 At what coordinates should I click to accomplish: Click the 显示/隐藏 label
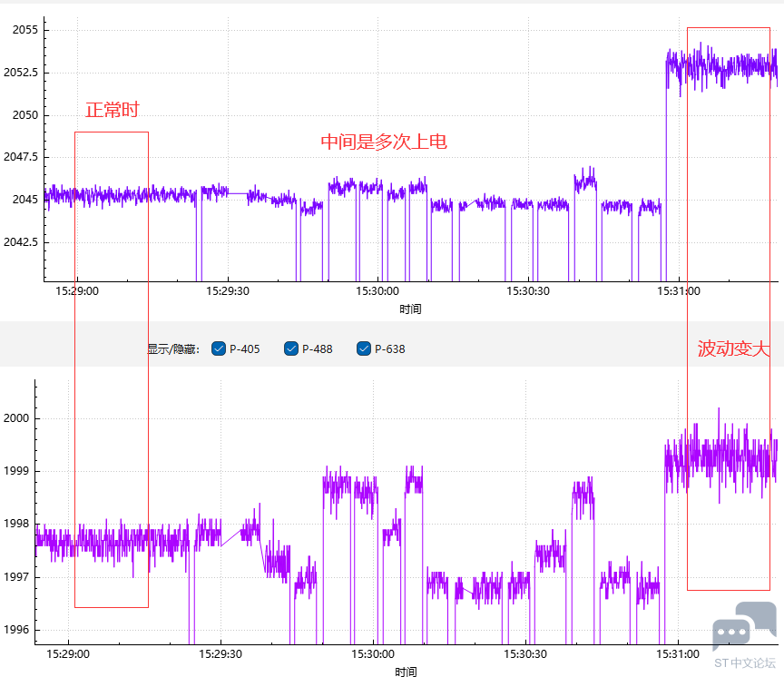point(172,349)
